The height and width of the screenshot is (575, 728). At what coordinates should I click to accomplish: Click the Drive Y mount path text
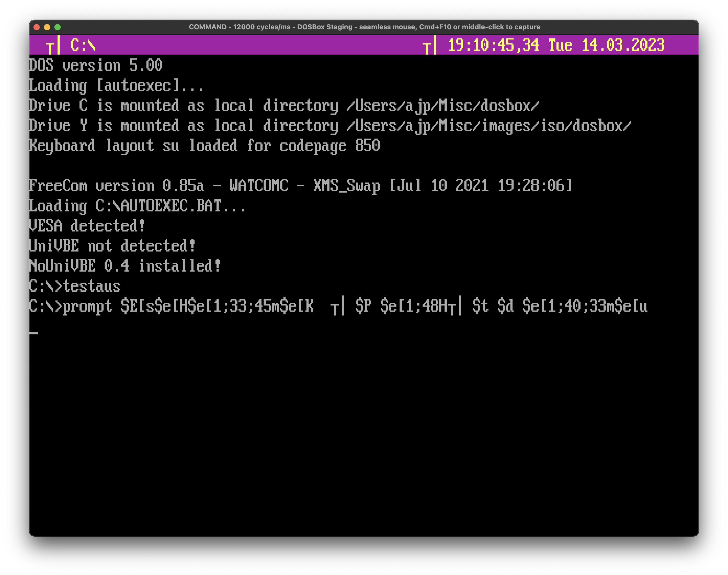click(488, 126)
